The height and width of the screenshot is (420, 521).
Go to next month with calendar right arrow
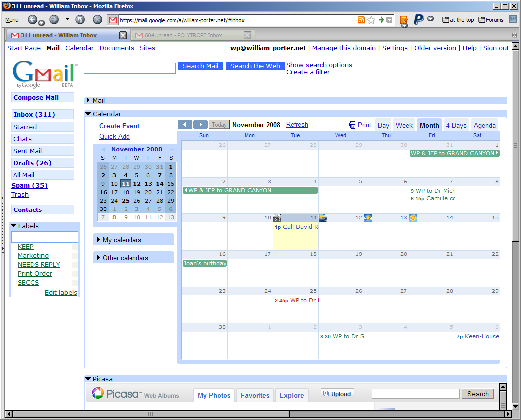[200, 125]
